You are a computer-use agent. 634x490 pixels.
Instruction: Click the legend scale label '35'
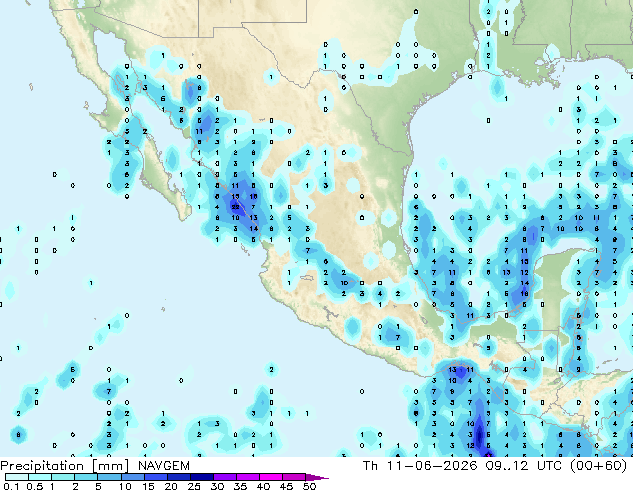(x=240, y=486)
